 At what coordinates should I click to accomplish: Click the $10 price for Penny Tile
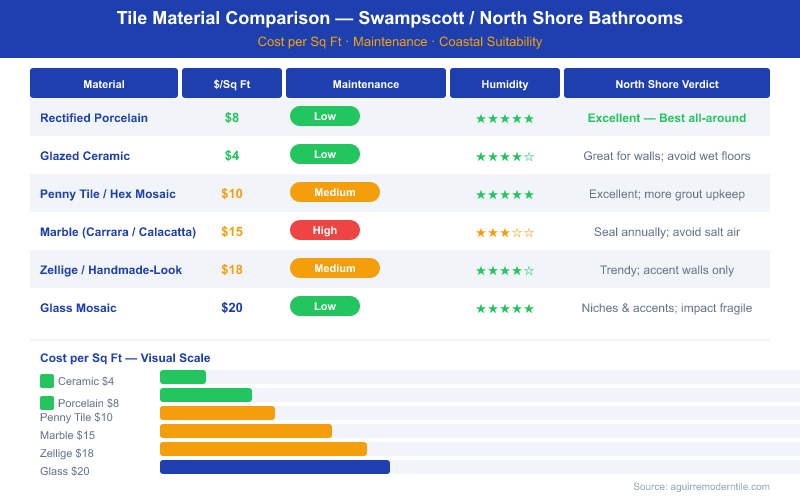tap(232, 194)
